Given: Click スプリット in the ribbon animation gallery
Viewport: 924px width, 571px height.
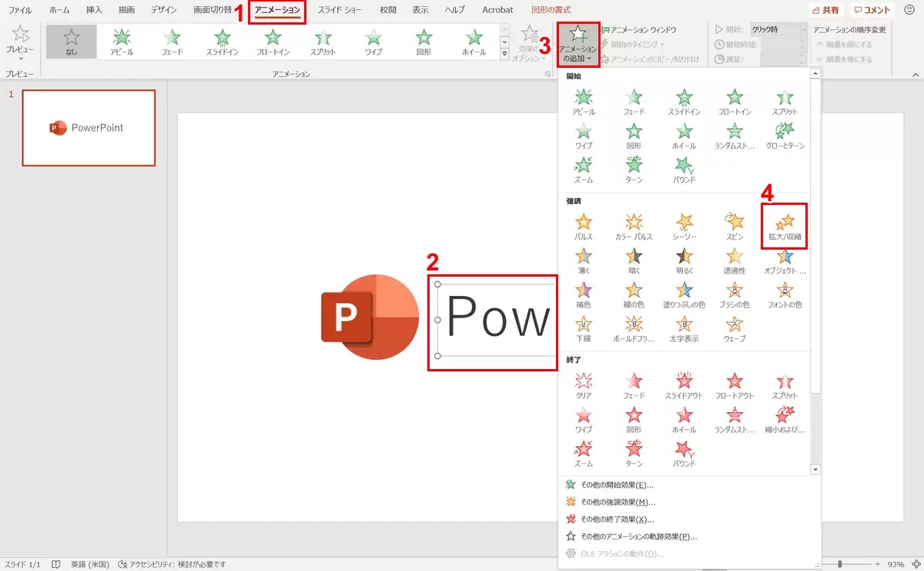Looking at the screenshot, I should click(x=323, y=42).
